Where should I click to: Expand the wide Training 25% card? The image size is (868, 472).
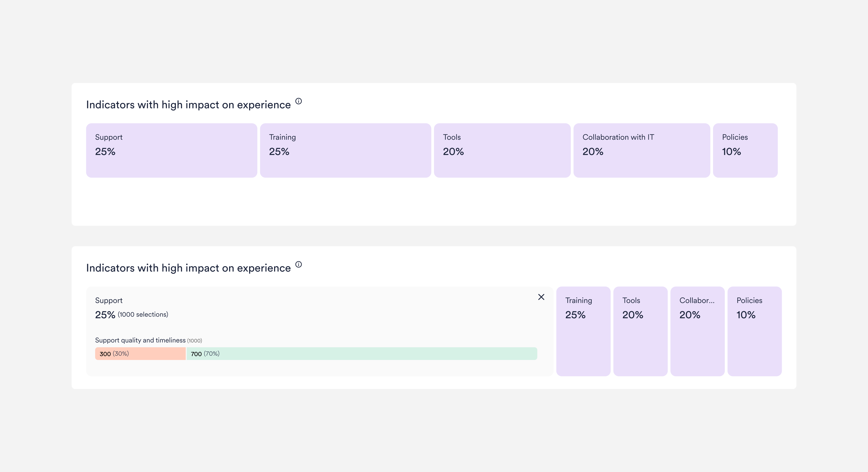(x=345, y=150)
